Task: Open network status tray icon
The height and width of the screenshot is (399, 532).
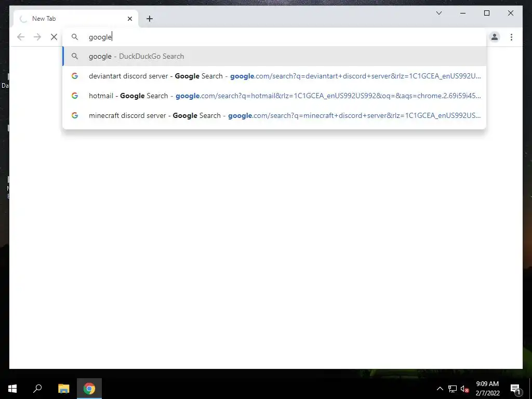Action: [x=453, y=389]
